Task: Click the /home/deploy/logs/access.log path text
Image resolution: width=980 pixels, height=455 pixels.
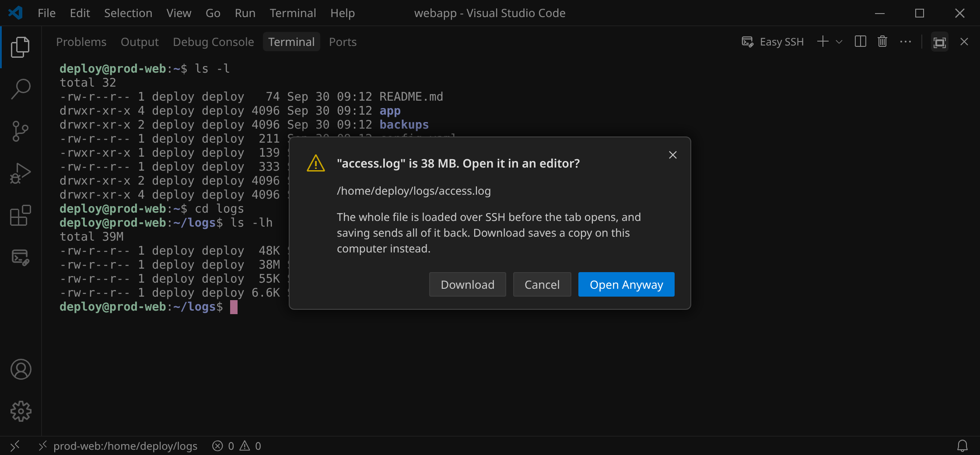Action: coord(414,191)
